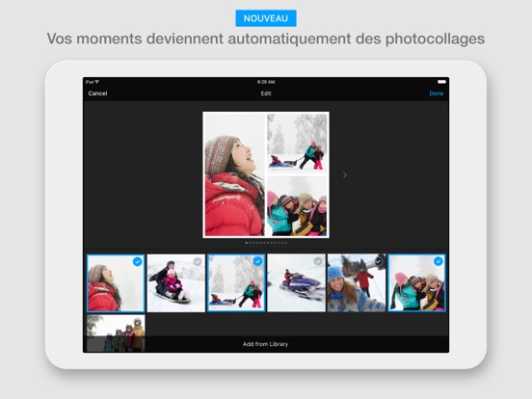Select the large red jacket collage photo
Viewport: 532px width, 399px height.
point(234,174)
